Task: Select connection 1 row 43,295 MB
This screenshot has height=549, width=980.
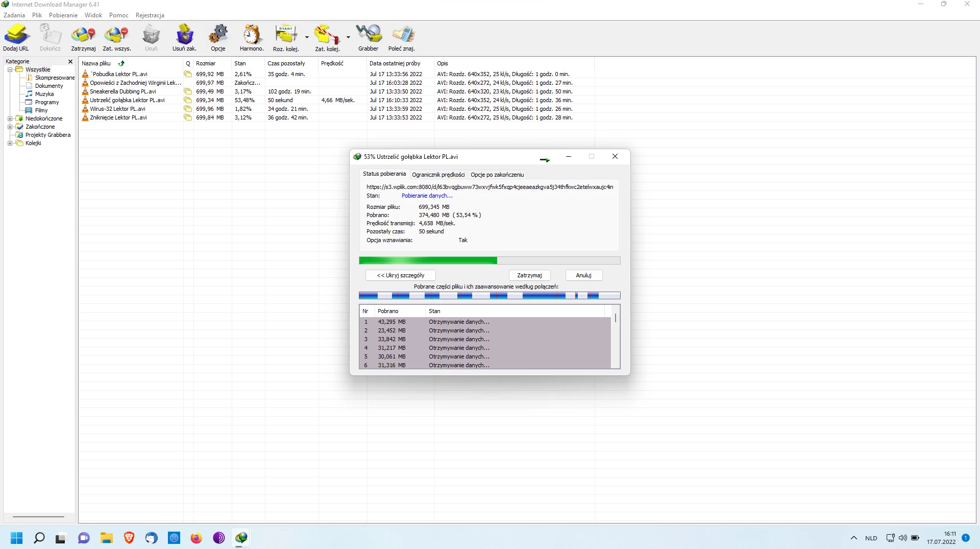Action: (x=485, y=322)
